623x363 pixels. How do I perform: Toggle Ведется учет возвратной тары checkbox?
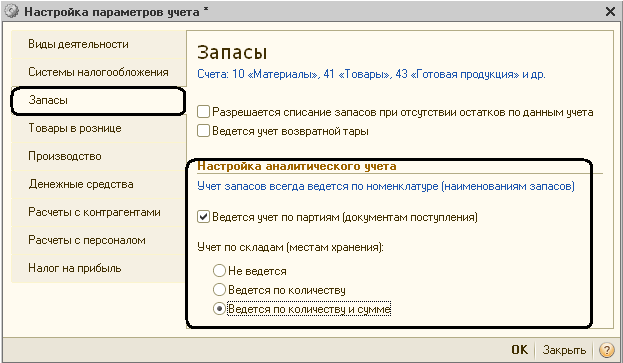[203, 131]
